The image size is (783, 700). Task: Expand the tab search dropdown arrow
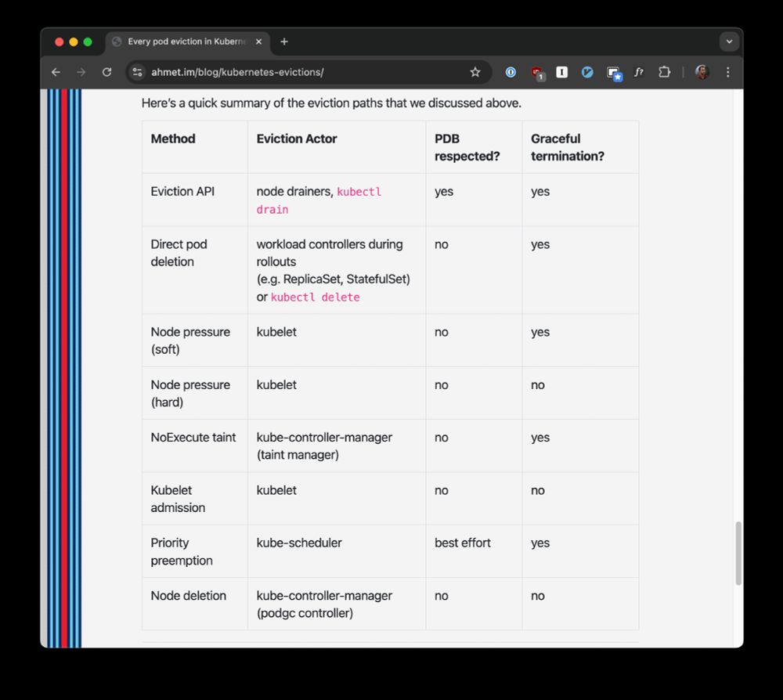[729, 41]
